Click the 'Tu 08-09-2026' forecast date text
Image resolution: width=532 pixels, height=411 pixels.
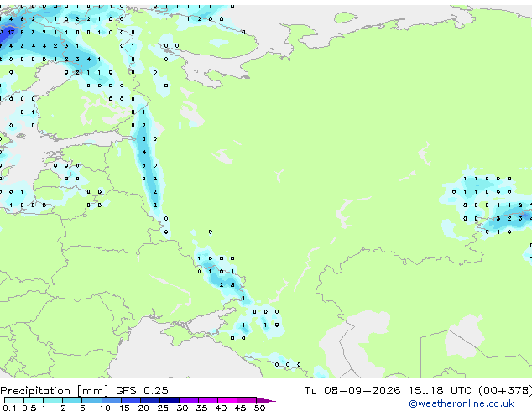pos(352,391)
